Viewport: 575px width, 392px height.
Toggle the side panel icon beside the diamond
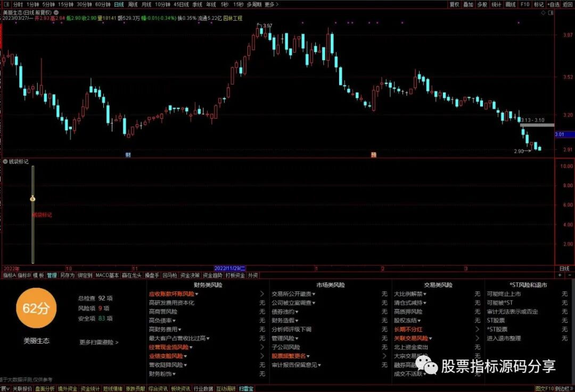[551, 12]
